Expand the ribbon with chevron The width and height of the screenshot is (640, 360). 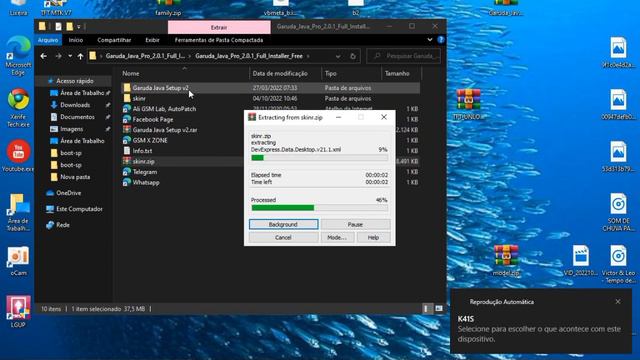(430, 40)
